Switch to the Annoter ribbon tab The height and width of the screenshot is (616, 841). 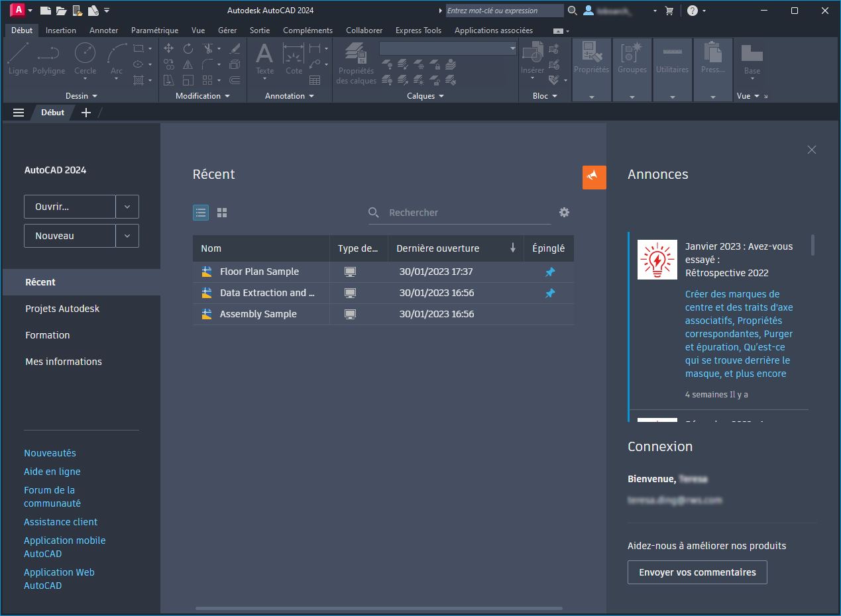point(104,30)
